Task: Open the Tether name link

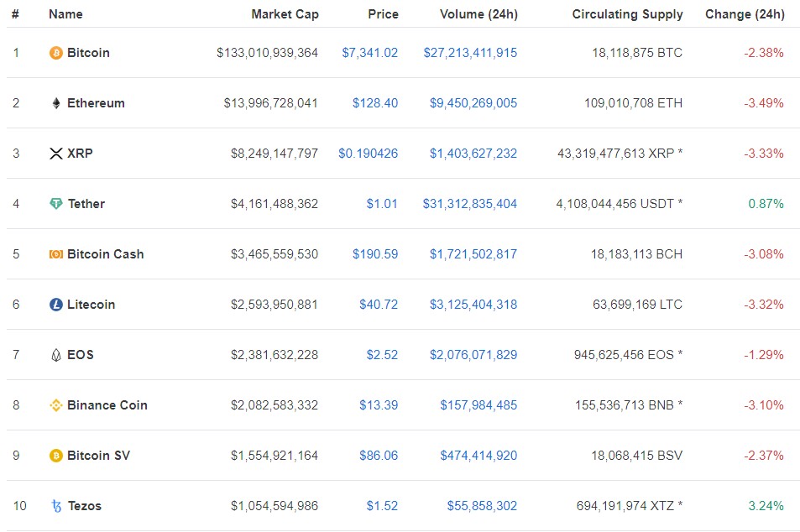Action: (86, 204)
